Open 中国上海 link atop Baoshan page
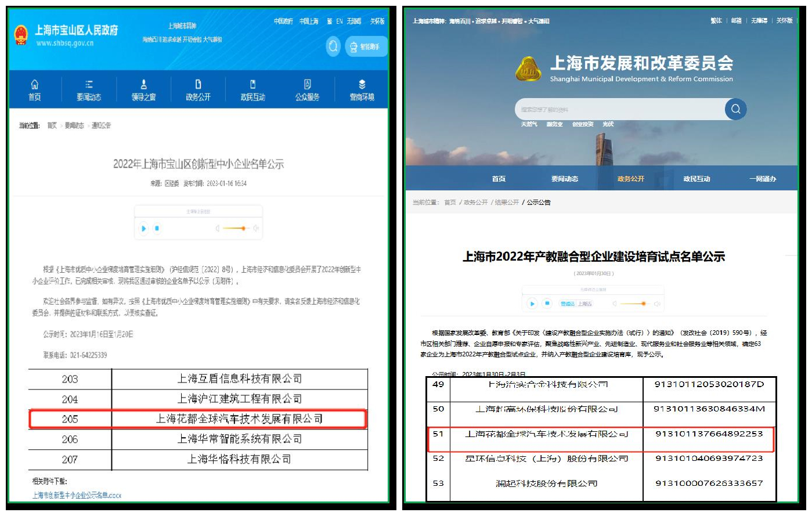 [309, 21]
